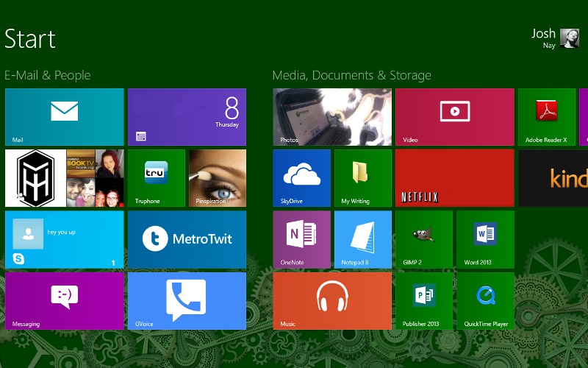Open the Kindle tile
Screen dimensions: 588x368
coord(553,178)
